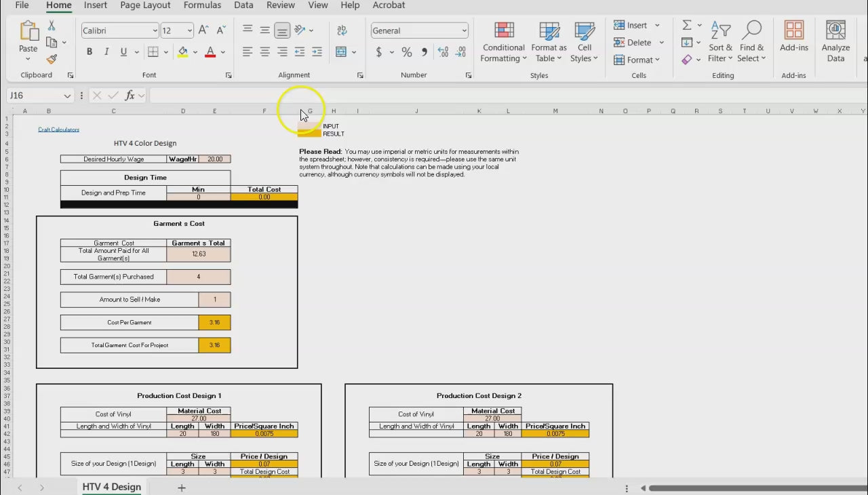This screenshot has width=868, height=495.
Task: Click the Insert Function fx icon
Action: coord(130,96)
